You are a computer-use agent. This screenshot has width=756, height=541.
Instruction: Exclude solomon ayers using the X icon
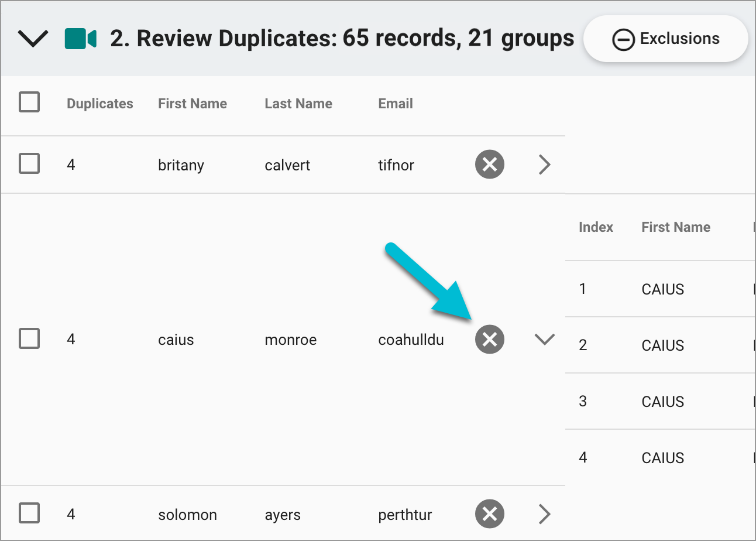(490, 513)
